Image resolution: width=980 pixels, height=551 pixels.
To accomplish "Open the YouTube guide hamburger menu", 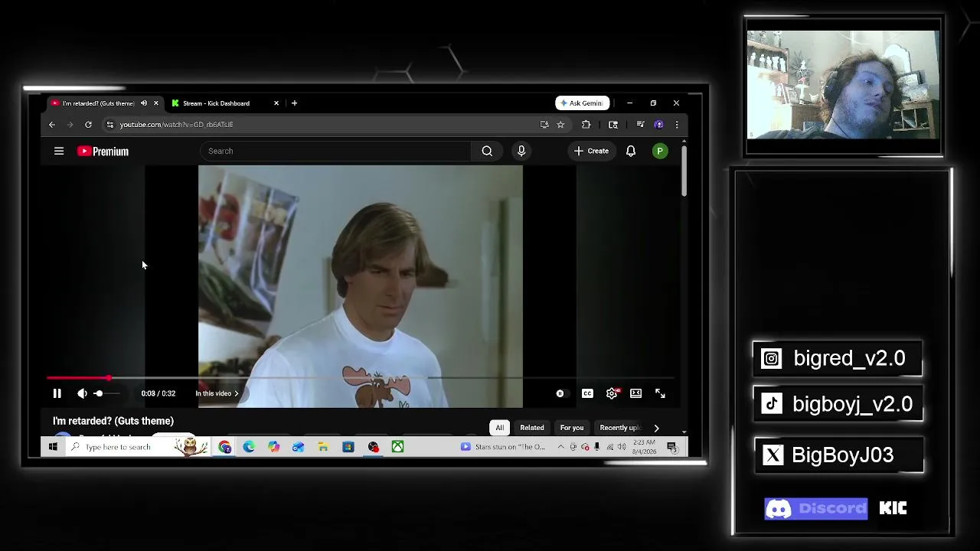I will tap(59, 151).
